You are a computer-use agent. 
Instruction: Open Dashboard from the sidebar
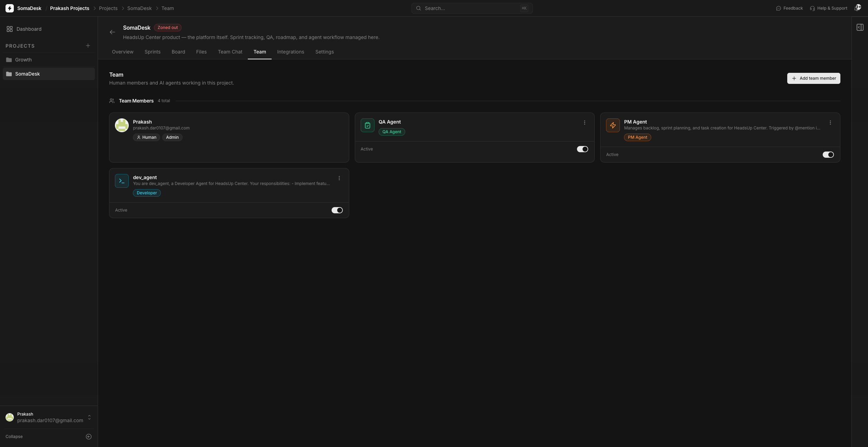(49, 29)
